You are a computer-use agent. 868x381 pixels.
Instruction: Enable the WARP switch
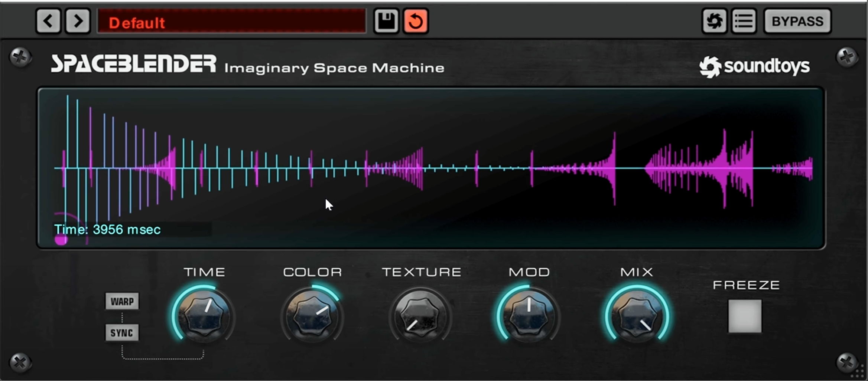point(122,301)
